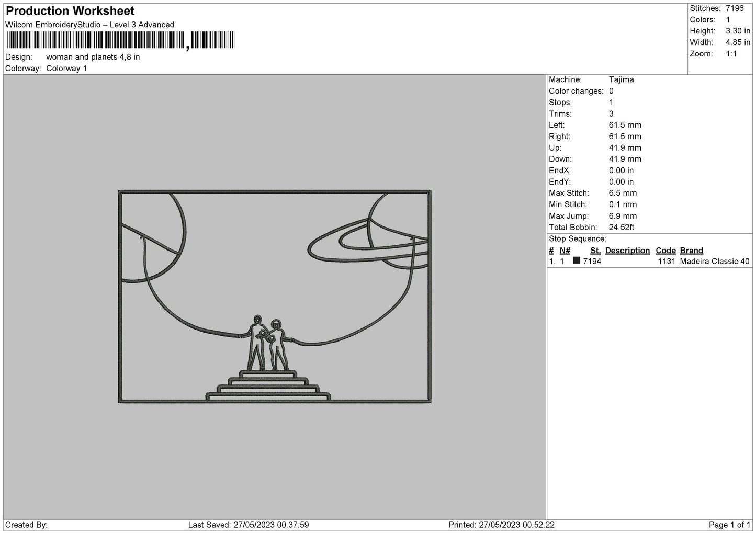Click the Up value 41.9 mm
This screenshot has height=534, width=756.
pyautogui.click(x=625, y=148)
